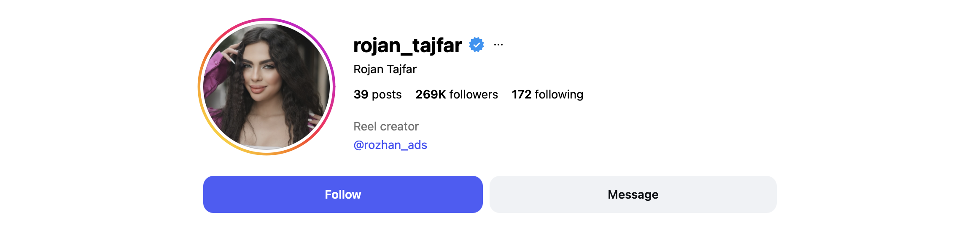
Task: Click the rojan_tajfar username heading
Action: [407, 45]
